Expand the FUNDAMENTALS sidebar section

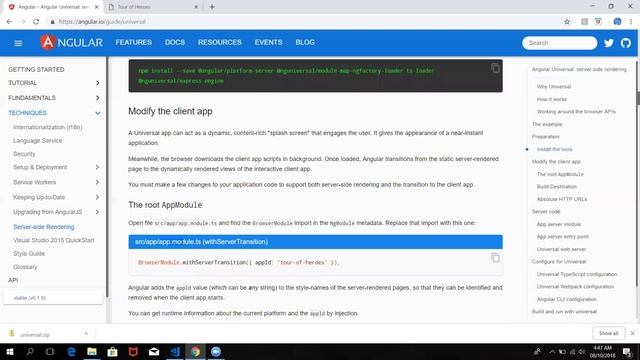tap(97, 98)
